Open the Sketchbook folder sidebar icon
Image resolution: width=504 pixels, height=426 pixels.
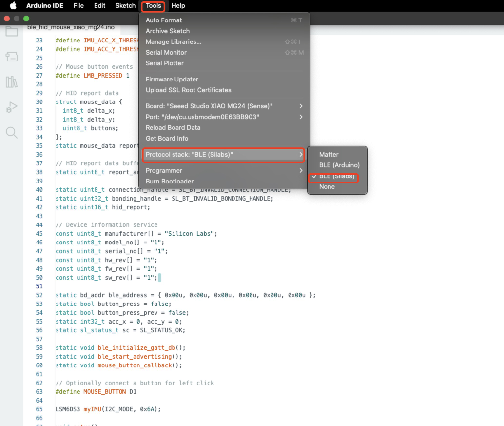pos(12,32)
